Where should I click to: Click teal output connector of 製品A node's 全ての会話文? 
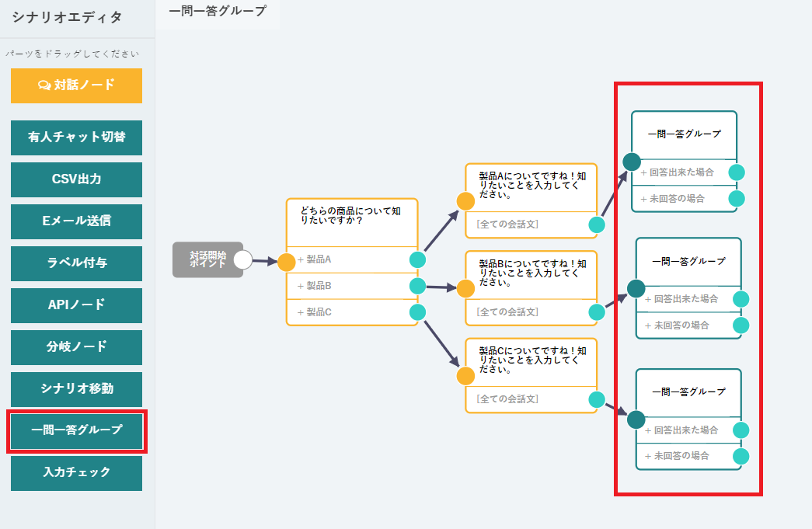tap(597, 224)
